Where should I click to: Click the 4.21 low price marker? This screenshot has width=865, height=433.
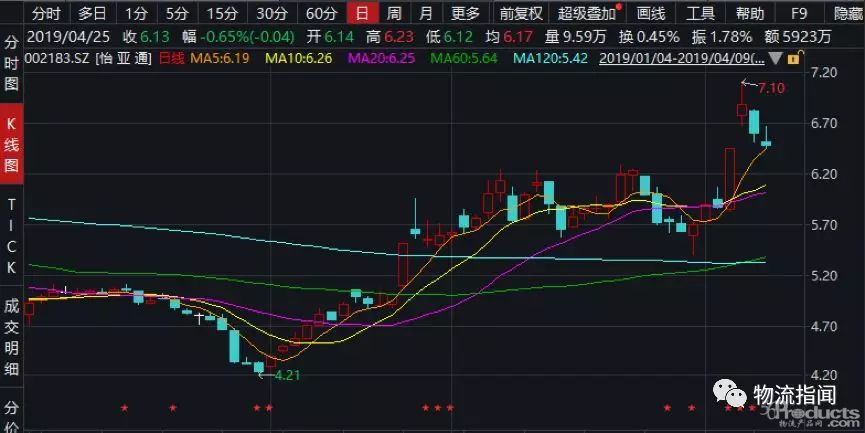[287, 374]
